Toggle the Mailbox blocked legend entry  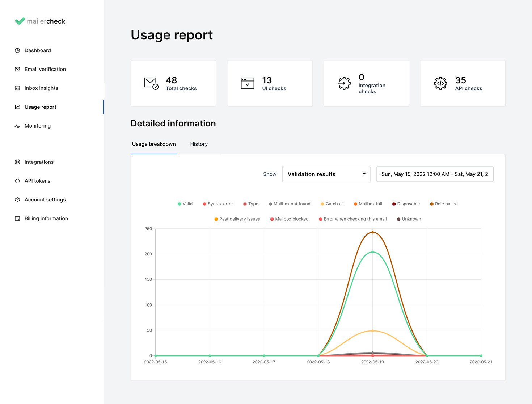click(289, 219)
